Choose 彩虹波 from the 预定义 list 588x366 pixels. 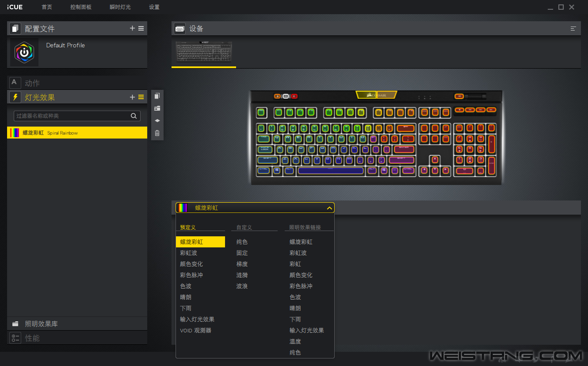tap(189, 253)
